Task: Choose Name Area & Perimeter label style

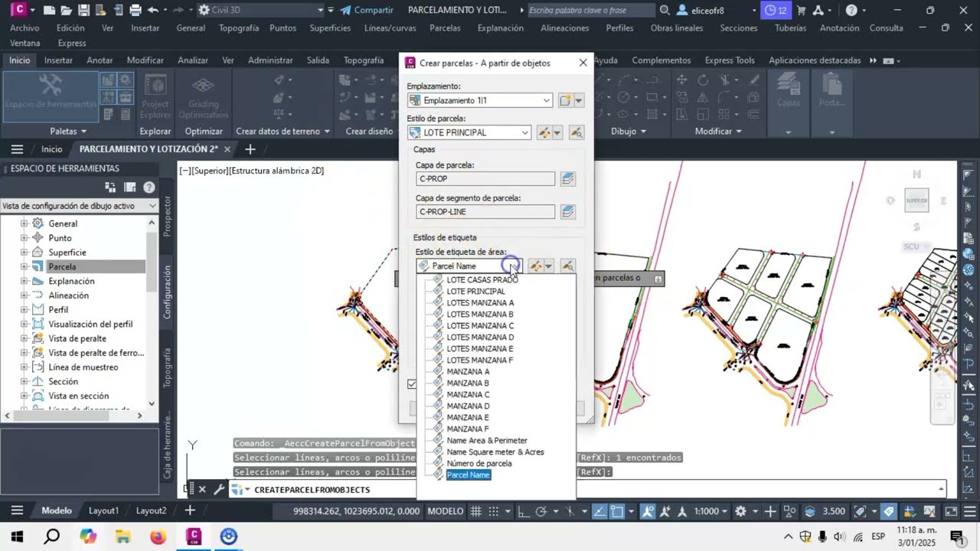Action: pos(487,441)
